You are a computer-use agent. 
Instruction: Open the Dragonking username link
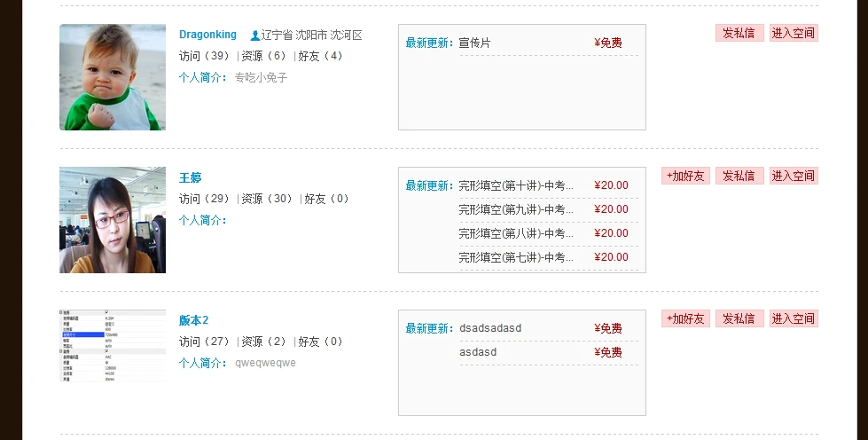coord(207,35)
